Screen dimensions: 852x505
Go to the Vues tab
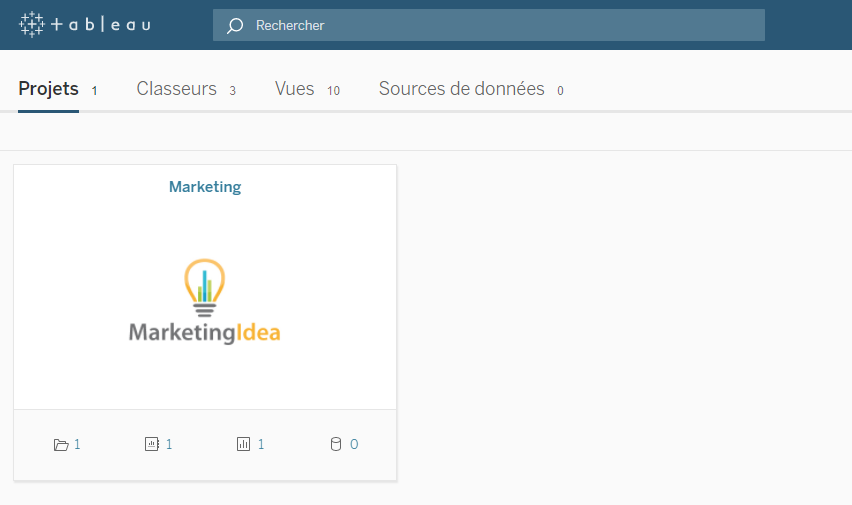point(294,89)
